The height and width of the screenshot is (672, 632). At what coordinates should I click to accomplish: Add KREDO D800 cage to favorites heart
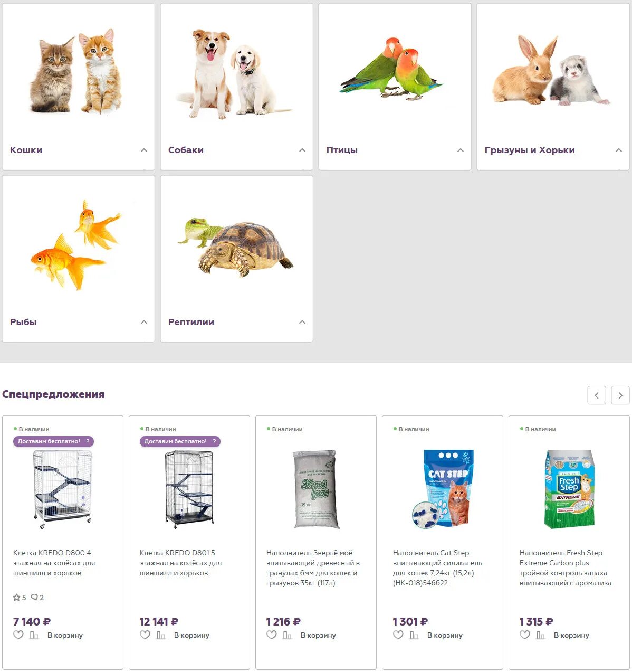pyautogui.click(x=18, y=635)
